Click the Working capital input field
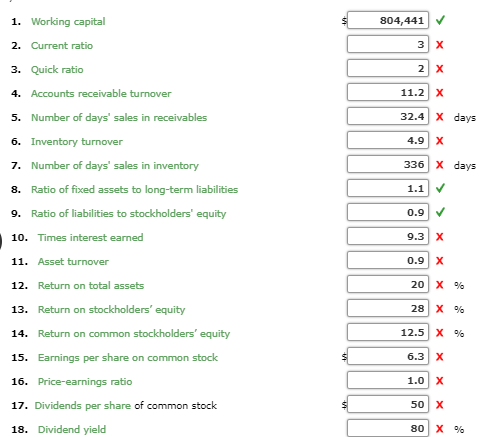 [x=388, y=20]
